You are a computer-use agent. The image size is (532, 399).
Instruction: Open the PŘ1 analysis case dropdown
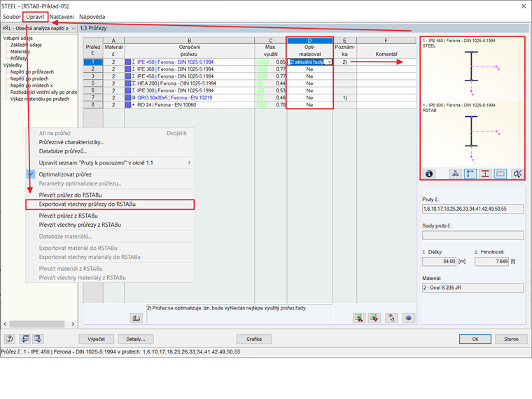tap(38, 28)
